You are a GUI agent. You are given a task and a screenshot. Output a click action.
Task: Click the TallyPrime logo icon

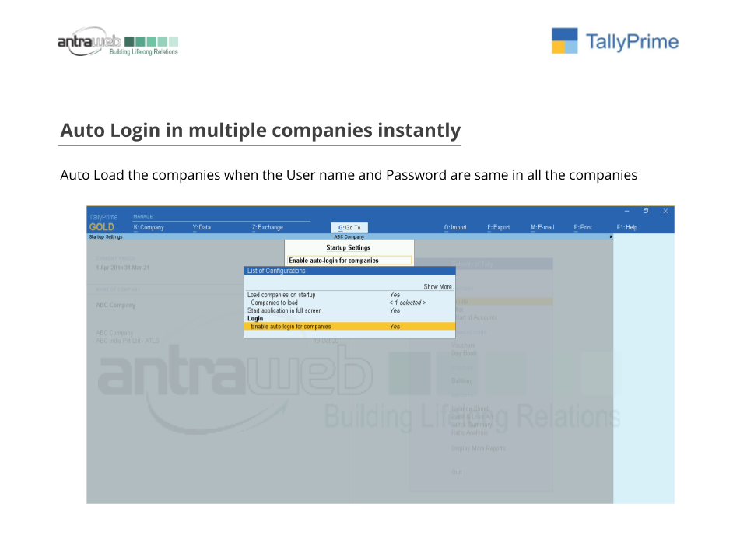(x=565, y=40)
